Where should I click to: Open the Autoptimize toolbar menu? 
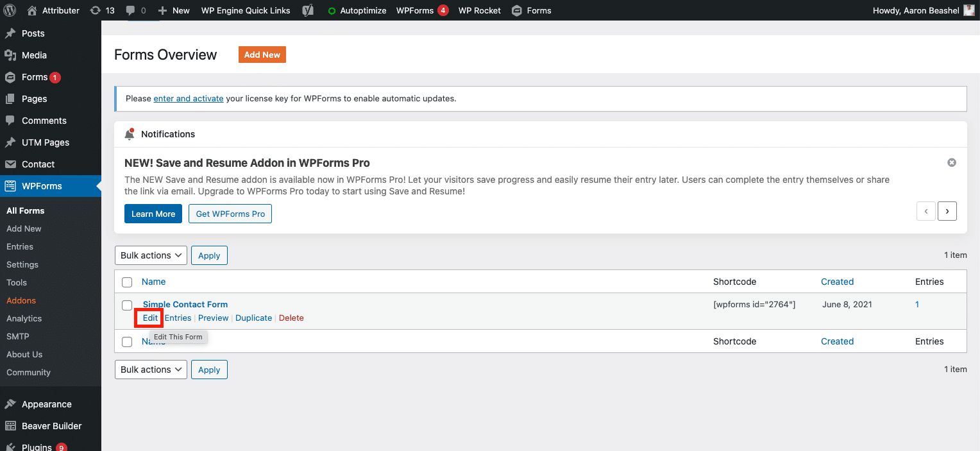pyautogui.click(x=357, y=10)
